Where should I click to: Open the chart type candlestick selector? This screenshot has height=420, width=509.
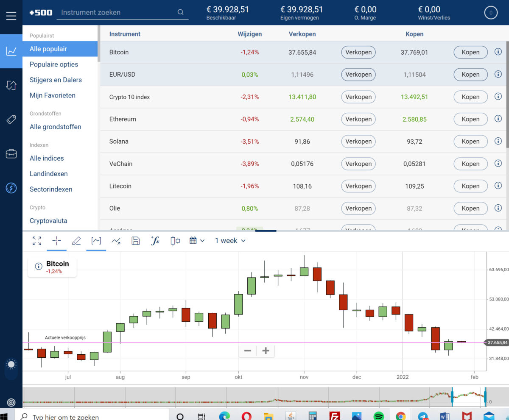pyautogui.click(x=175, y=241)
